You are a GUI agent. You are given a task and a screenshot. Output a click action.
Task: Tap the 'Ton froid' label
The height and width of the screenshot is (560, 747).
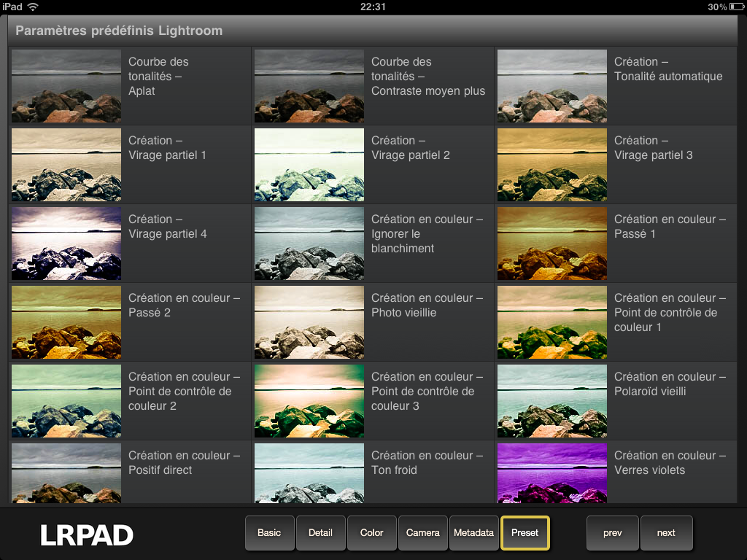[394, 470]
